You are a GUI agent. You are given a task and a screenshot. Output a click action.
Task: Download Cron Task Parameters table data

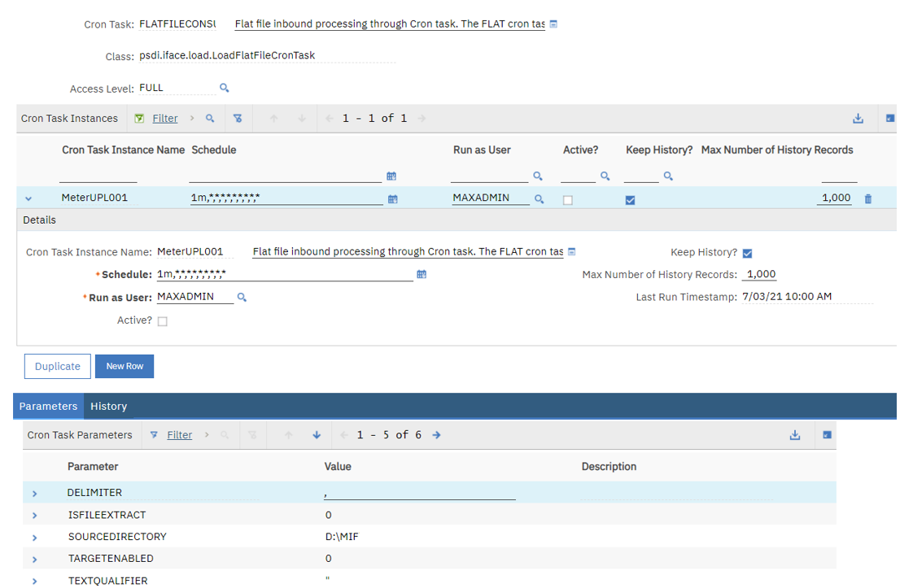pos(795,435)
